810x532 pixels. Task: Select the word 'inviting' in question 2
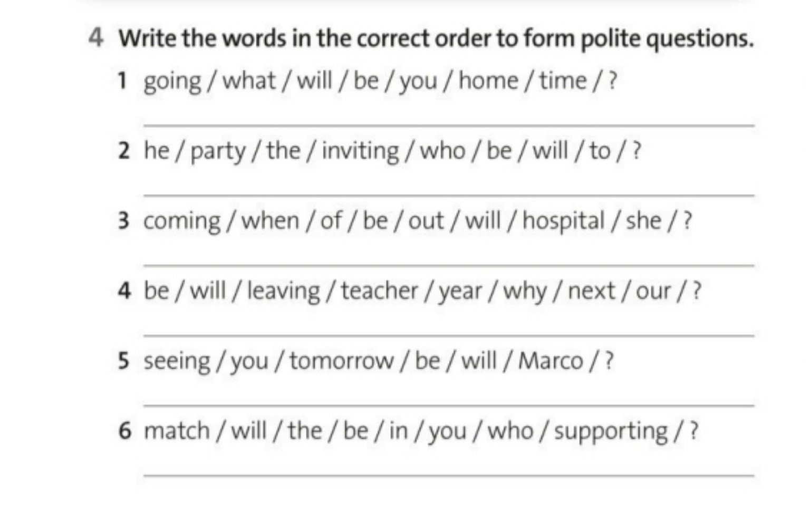pyautogui.click(x=360, y=151)
